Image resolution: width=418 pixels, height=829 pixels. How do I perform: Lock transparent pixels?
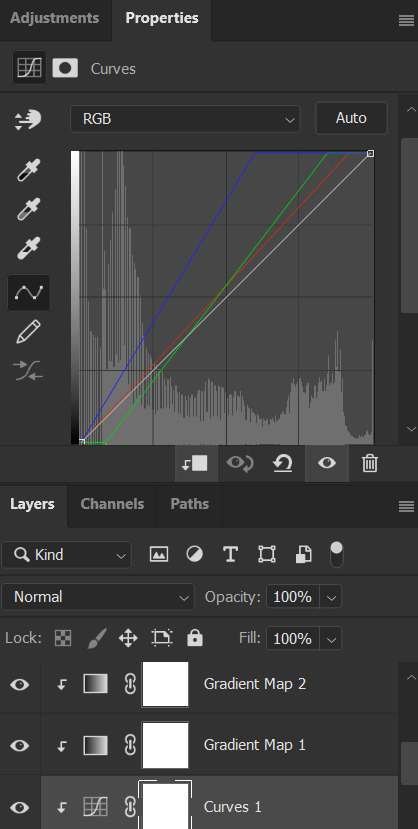[63, 639]
